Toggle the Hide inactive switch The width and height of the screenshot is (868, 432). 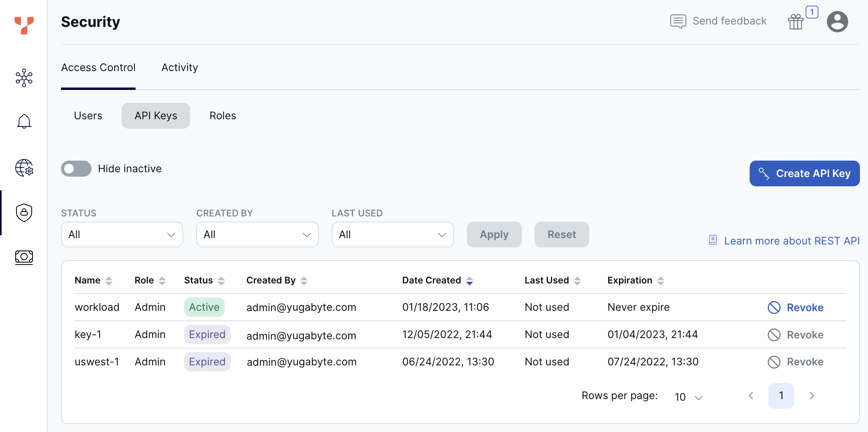(76, 169)
